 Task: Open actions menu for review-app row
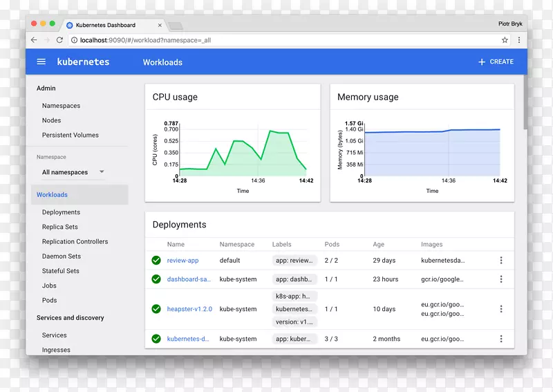point(500,261)
